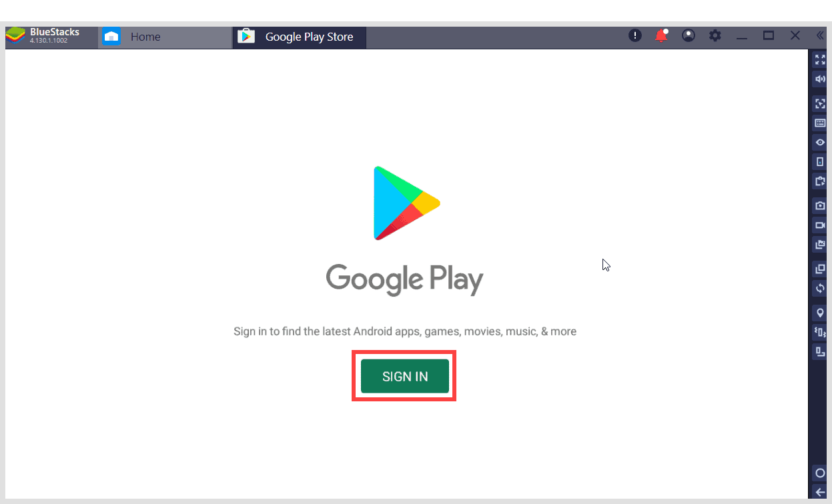
Task: Open the exclamation alert icon in title bar
Action: (x=635, y=36)
